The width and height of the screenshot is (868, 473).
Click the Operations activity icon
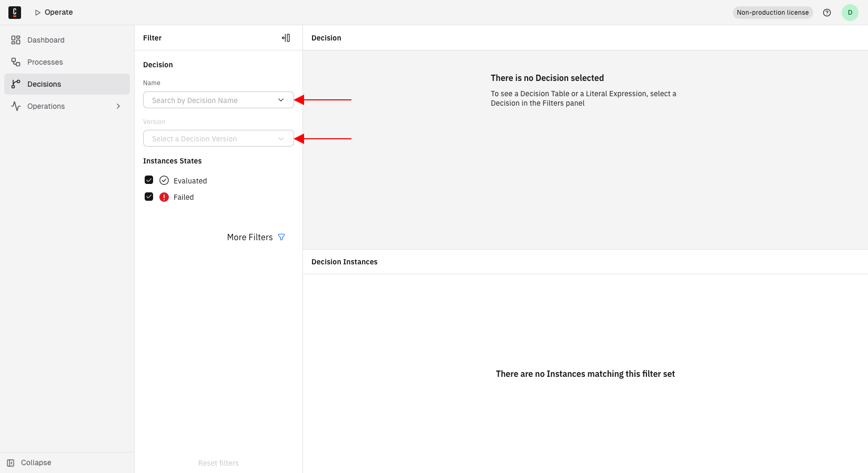[16, 106]
